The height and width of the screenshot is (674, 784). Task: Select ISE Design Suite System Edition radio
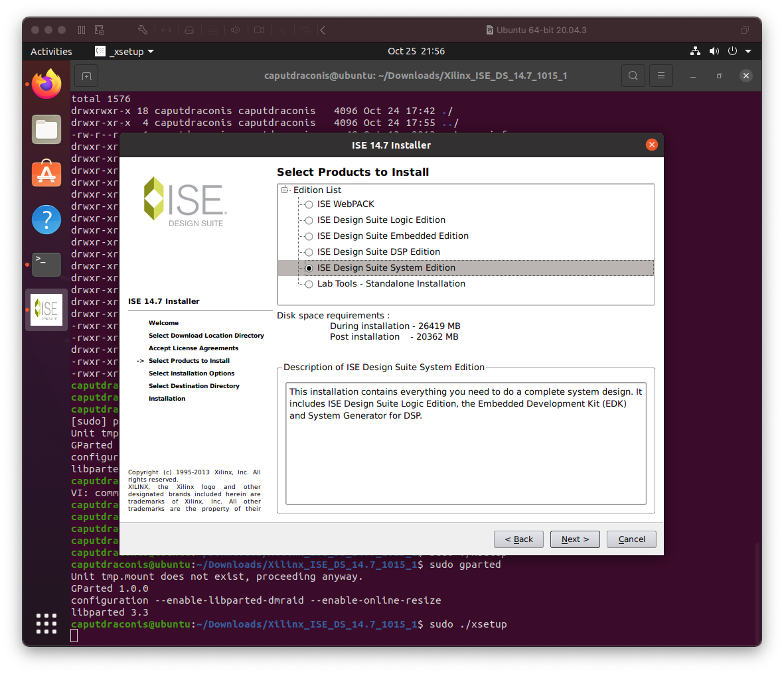coord(309,268)
